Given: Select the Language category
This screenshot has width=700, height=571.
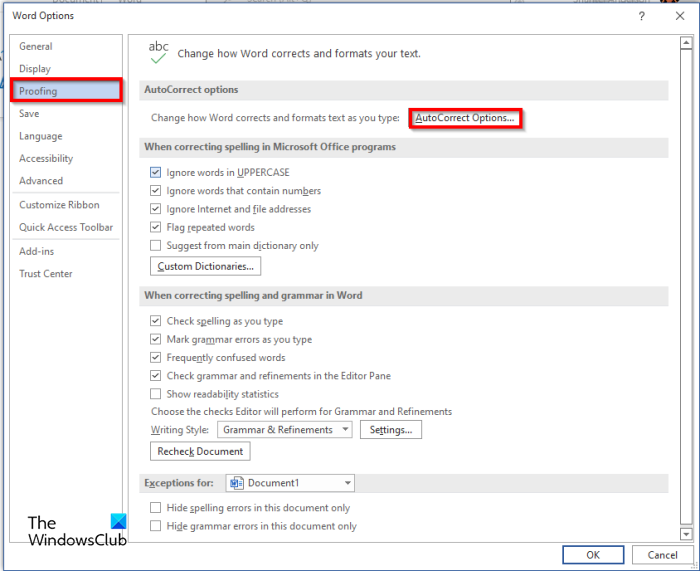Looking at the screenshot, I should [x=66, y=136].
